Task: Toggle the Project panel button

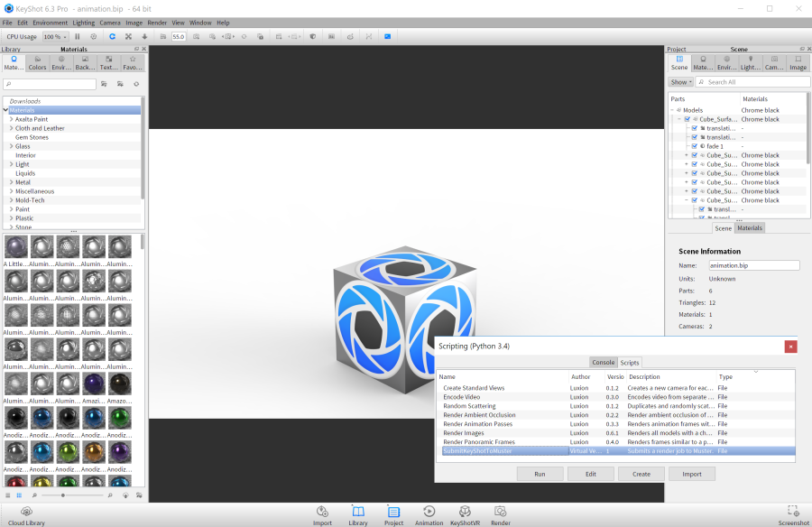Action: 393,515
